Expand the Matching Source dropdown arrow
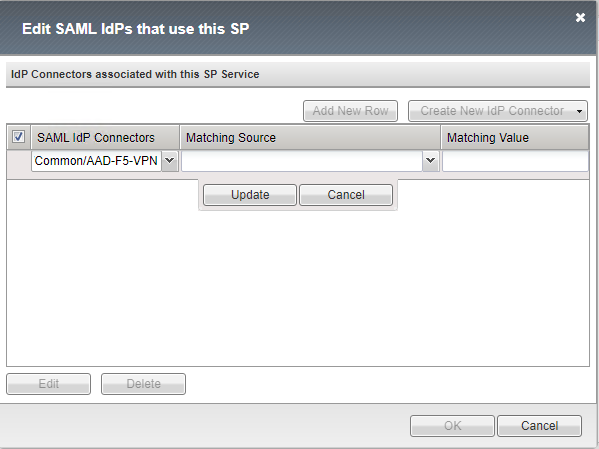 coord(431,161)
